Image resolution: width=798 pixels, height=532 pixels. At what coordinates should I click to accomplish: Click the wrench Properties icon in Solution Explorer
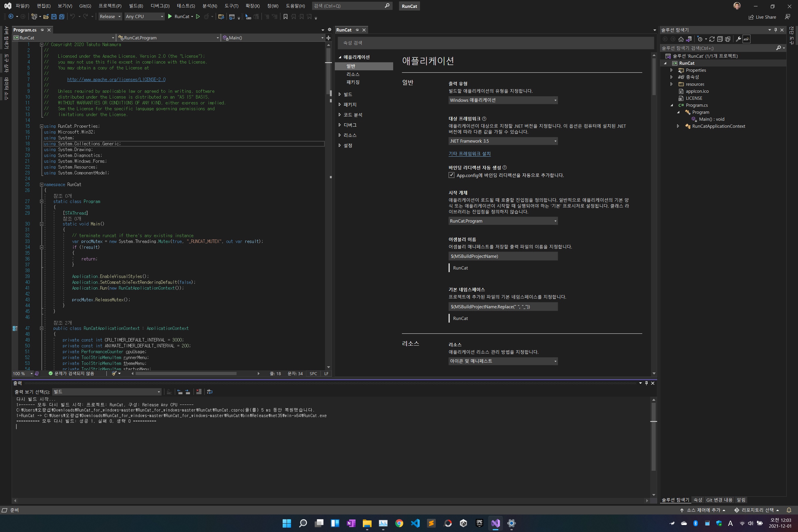coord(738,39)
